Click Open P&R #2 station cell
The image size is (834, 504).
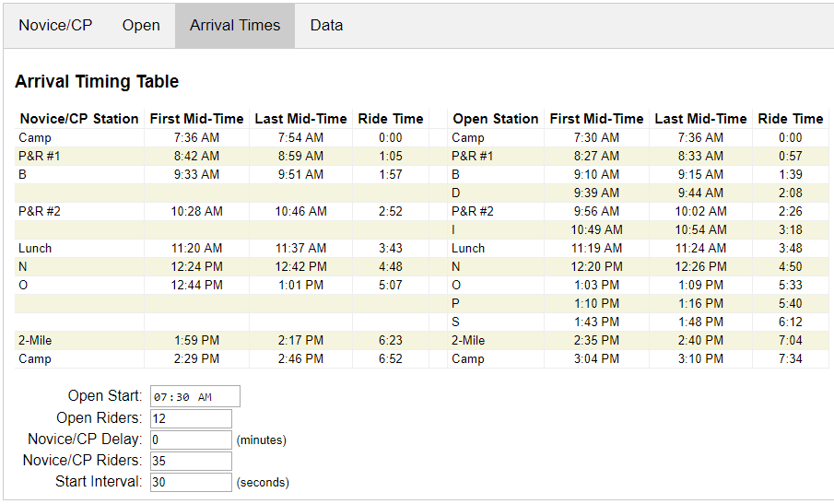(x=496, y=212)
